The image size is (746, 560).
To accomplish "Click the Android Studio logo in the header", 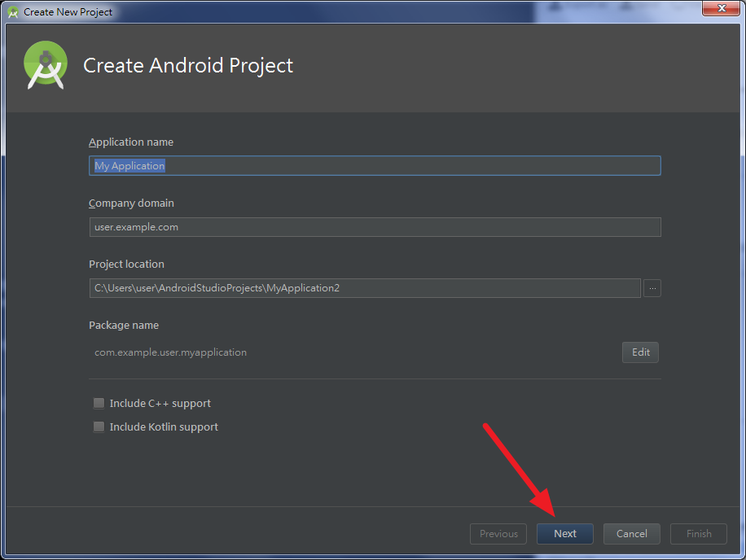I will click(45, 64).
